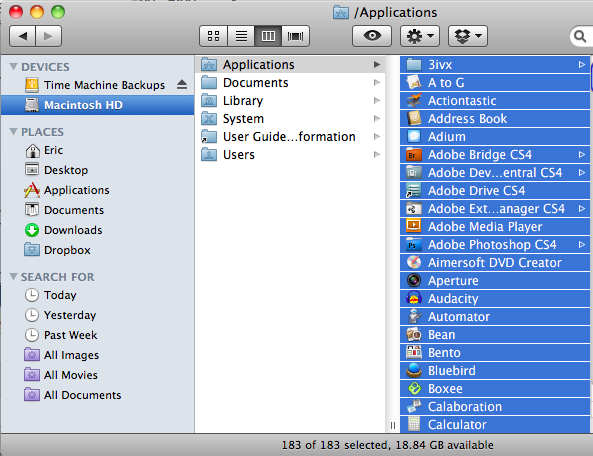
Task: Show All Movies smart search
Action: pos(98,375)
